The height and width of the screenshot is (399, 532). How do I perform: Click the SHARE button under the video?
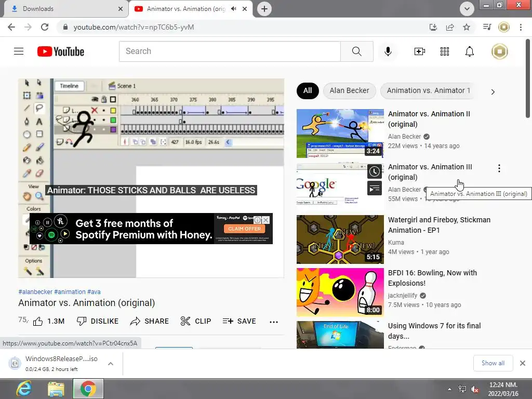(x=149, y=321)
